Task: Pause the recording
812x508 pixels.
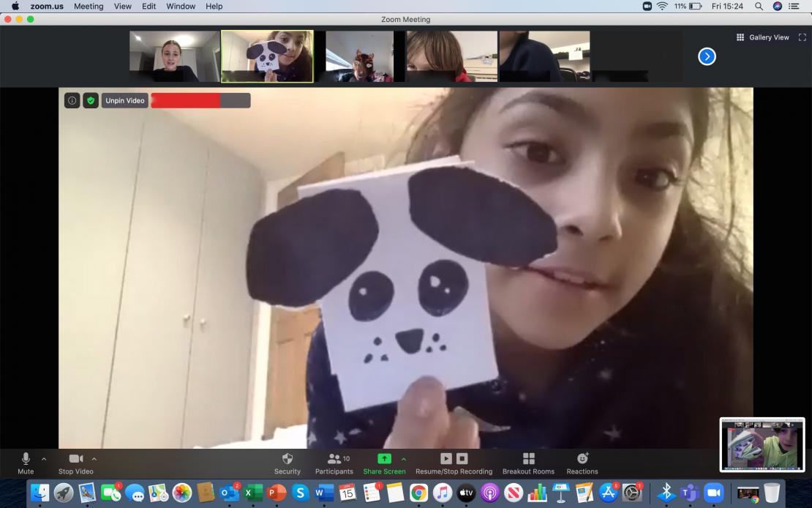Action: [446, 458]
